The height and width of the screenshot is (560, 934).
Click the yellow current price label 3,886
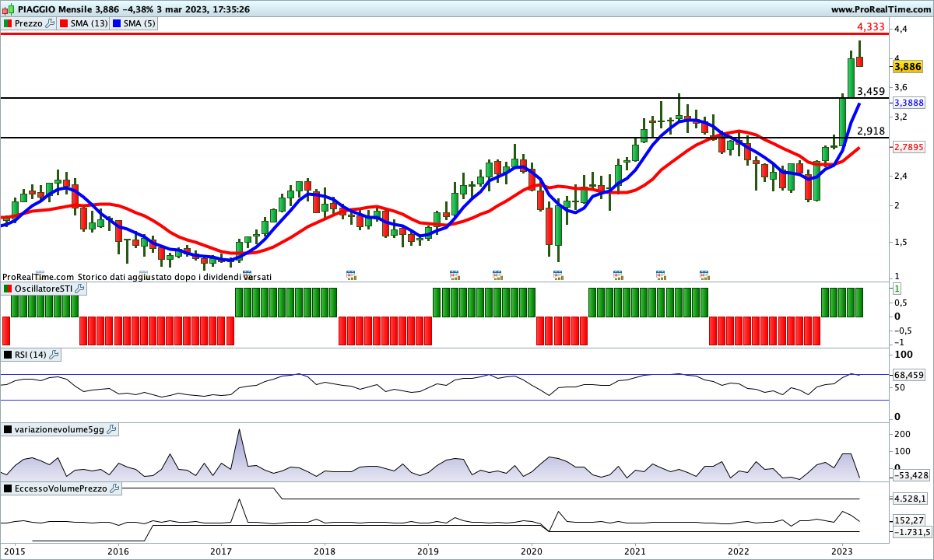[x=908, y=68]
